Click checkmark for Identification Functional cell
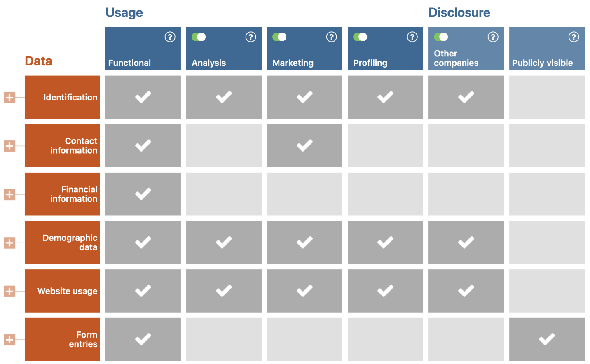The height and width of the screenshot is (364, 590). click(143, 97)
